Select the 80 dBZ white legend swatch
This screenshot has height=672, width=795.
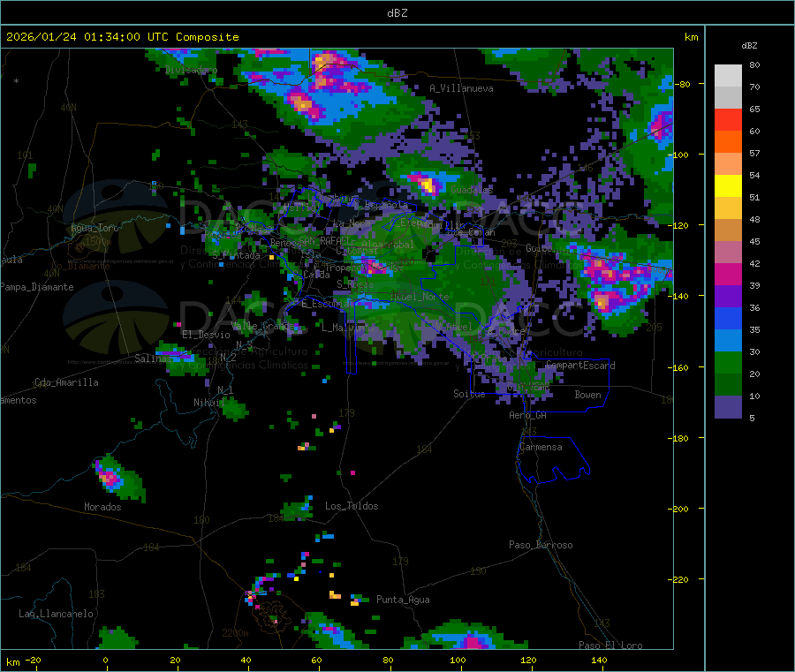728,76
